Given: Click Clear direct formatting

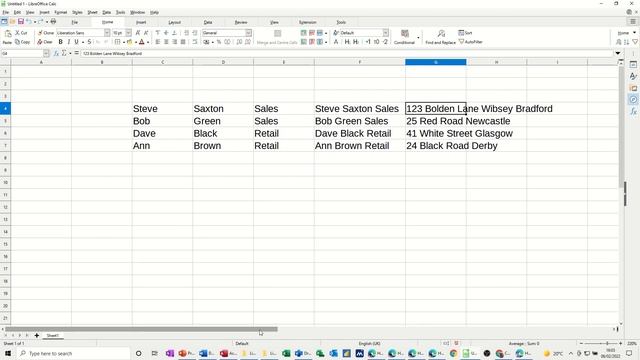Looking at the screenshot, I should coord(45,42).
